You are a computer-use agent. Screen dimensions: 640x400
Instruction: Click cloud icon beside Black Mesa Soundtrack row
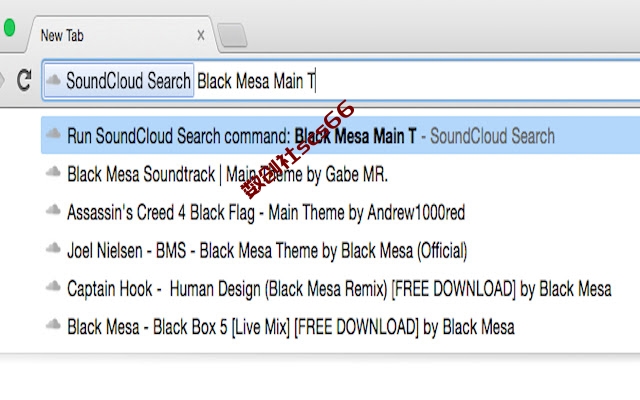pos(53,171)
